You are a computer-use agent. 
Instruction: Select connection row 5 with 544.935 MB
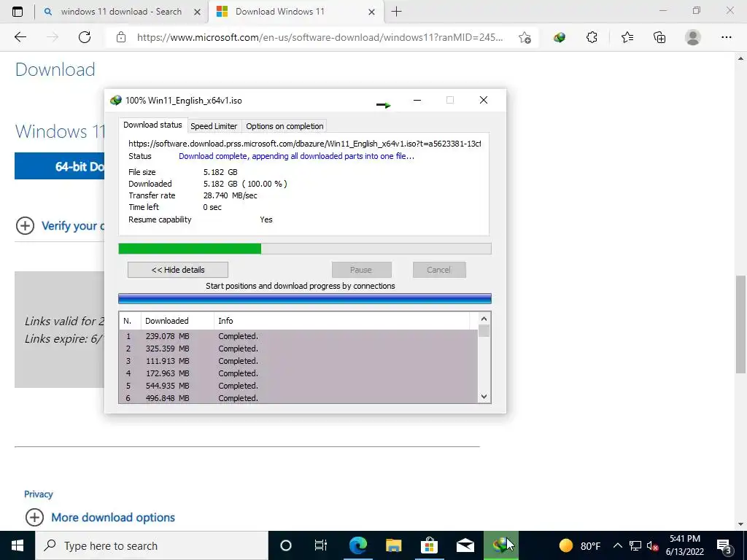tap(298, 386)
